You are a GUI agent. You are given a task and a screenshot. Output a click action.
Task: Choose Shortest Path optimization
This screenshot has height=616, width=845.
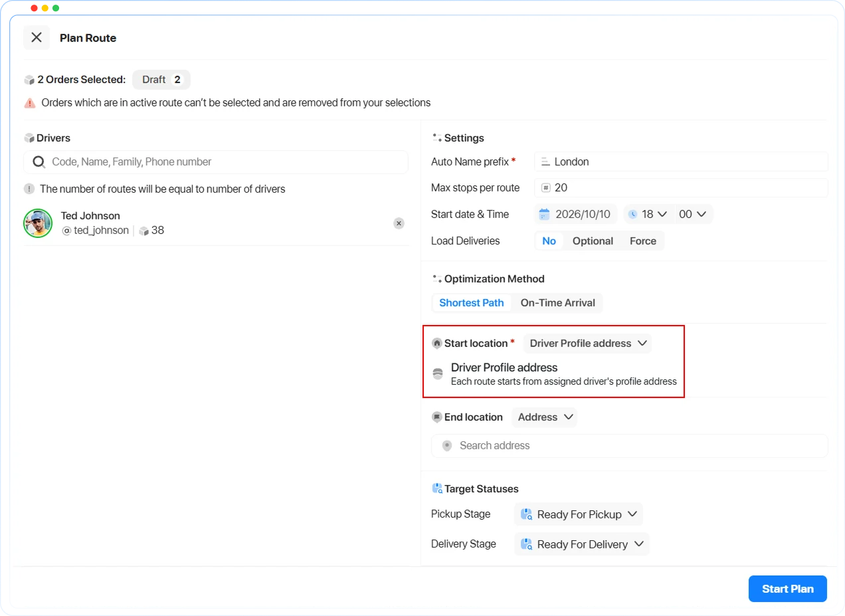tap(472, 303)
